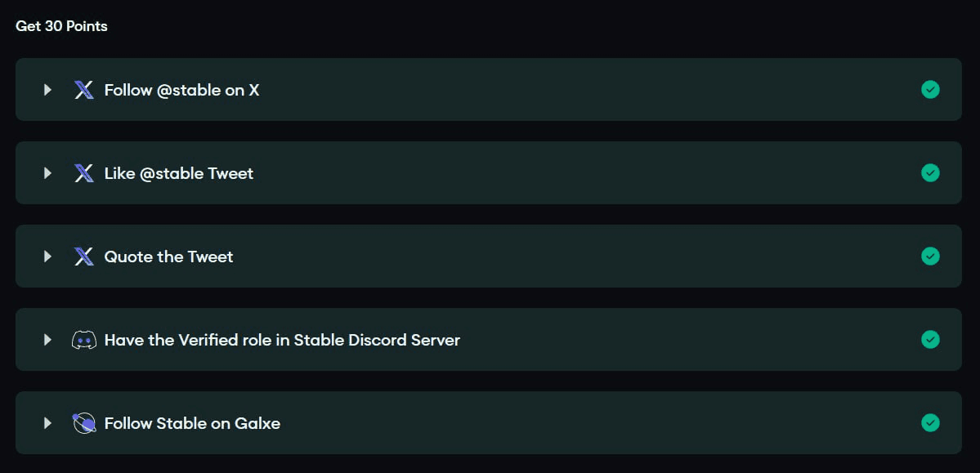Click the Galxe planet icon

tap(83, 423)
